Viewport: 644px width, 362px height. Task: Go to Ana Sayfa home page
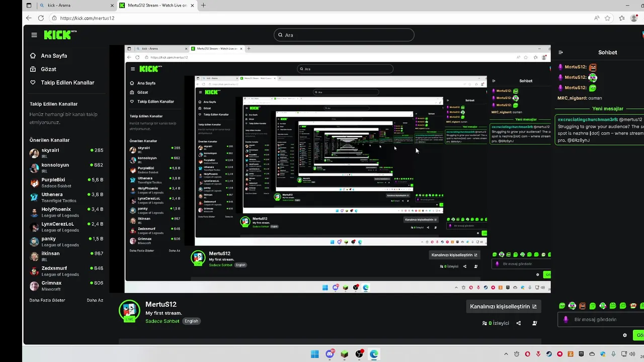[x=48, y=56]
